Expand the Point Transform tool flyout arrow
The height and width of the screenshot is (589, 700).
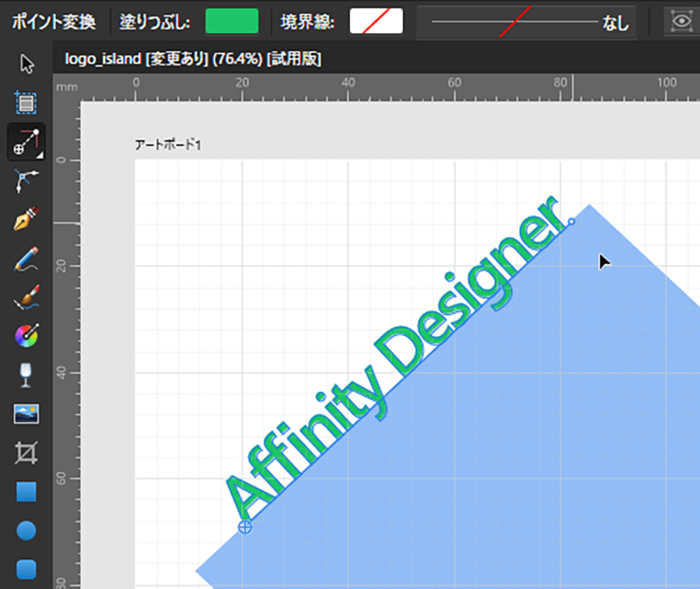pos(40,155)
